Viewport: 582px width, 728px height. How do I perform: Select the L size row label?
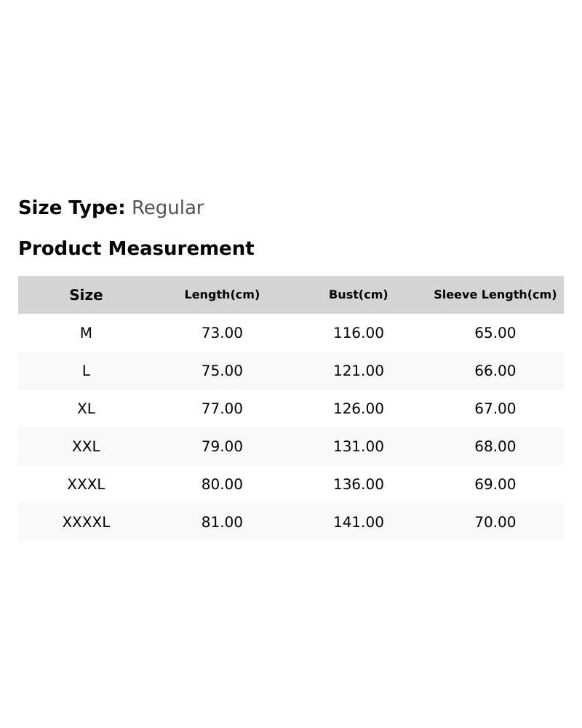pos(86,371)
